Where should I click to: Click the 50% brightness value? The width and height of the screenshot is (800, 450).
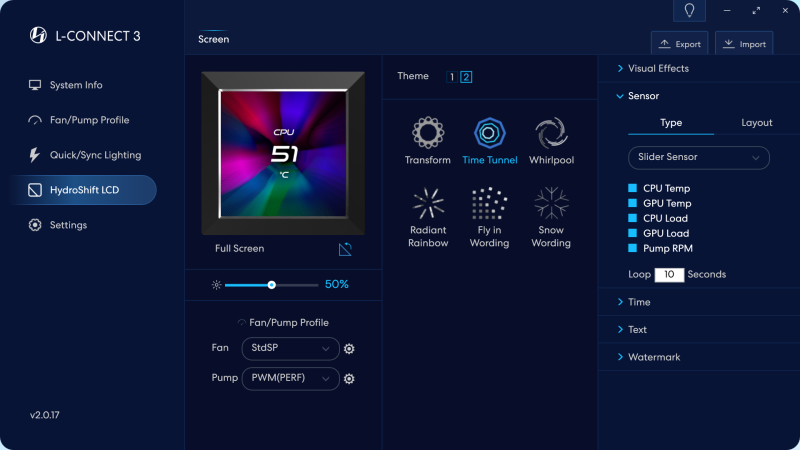(x=337, y=285)
